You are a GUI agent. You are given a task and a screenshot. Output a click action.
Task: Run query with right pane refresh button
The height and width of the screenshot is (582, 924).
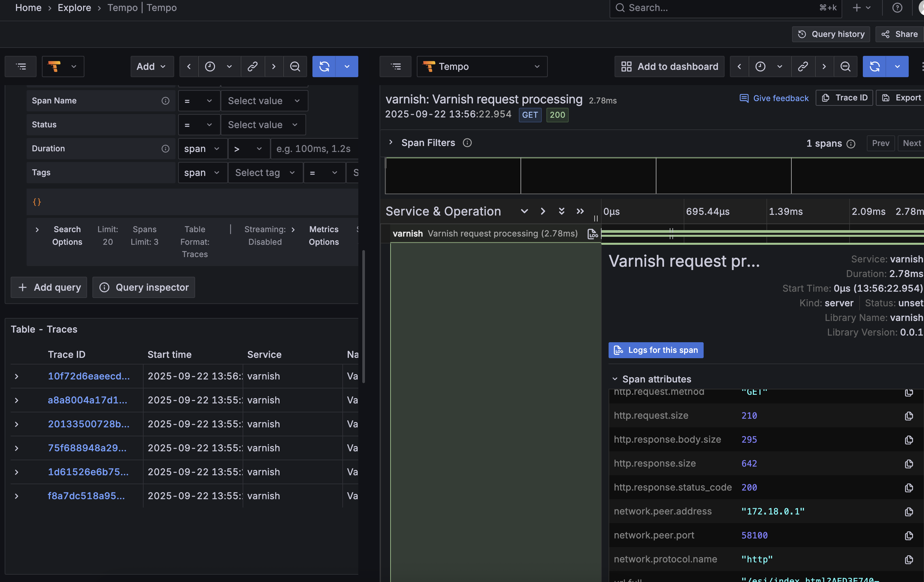(874, 67)
